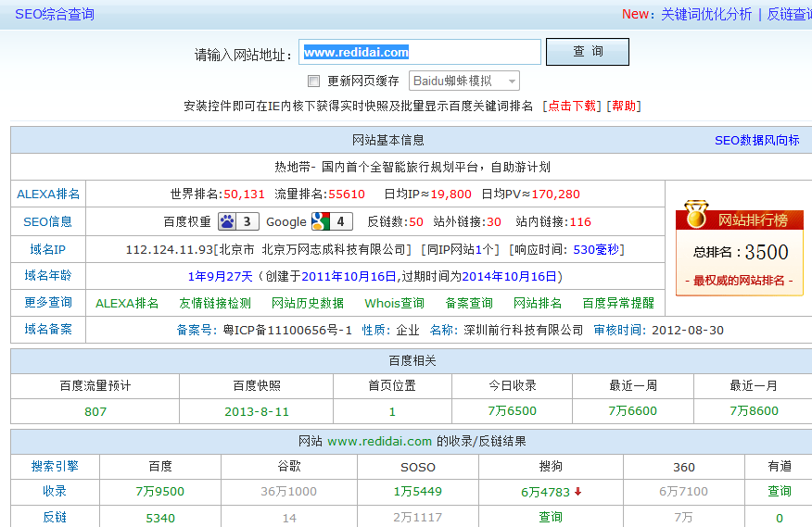Open the Whois查询 link
This screenshot has height=527, width=812.
click(394, 304)
